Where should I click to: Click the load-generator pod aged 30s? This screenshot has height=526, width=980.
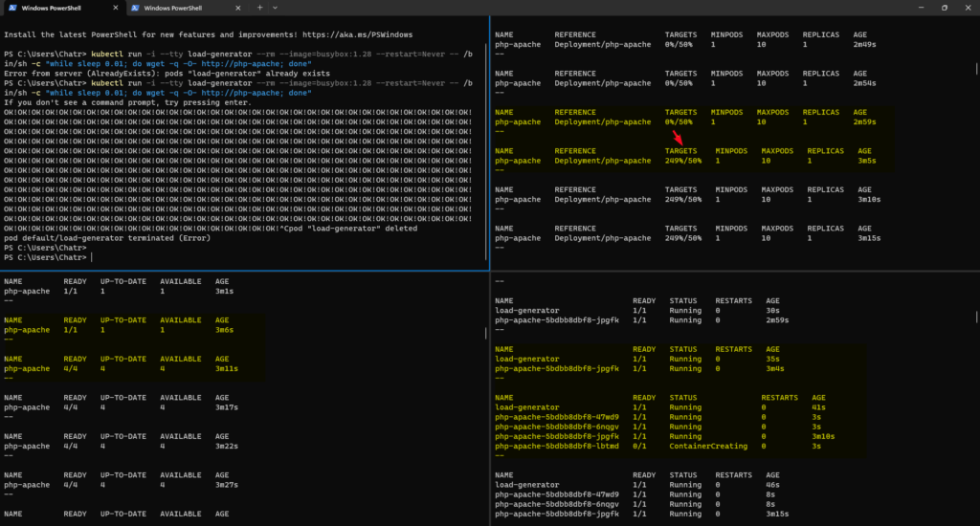coord(527,310)
